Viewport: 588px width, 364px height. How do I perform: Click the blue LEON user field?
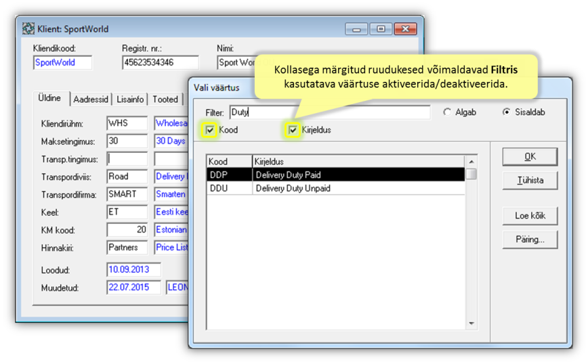point(177,288)
